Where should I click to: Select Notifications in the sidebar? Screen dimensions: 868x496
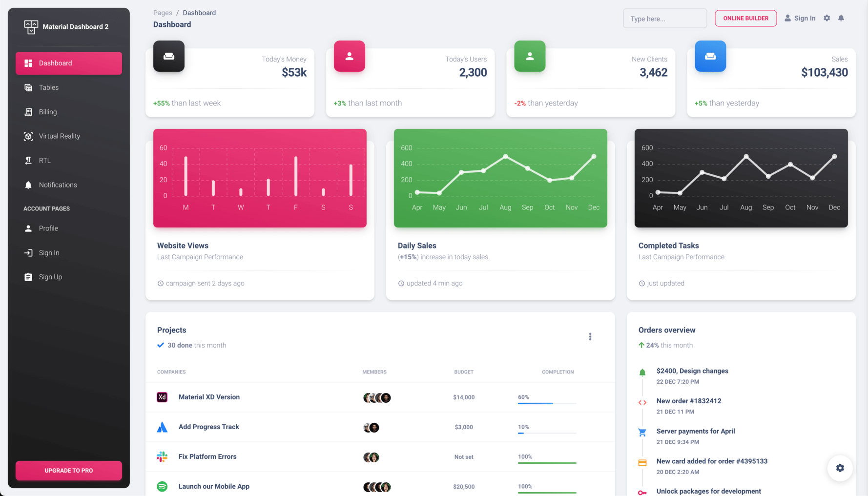[69, 185]
